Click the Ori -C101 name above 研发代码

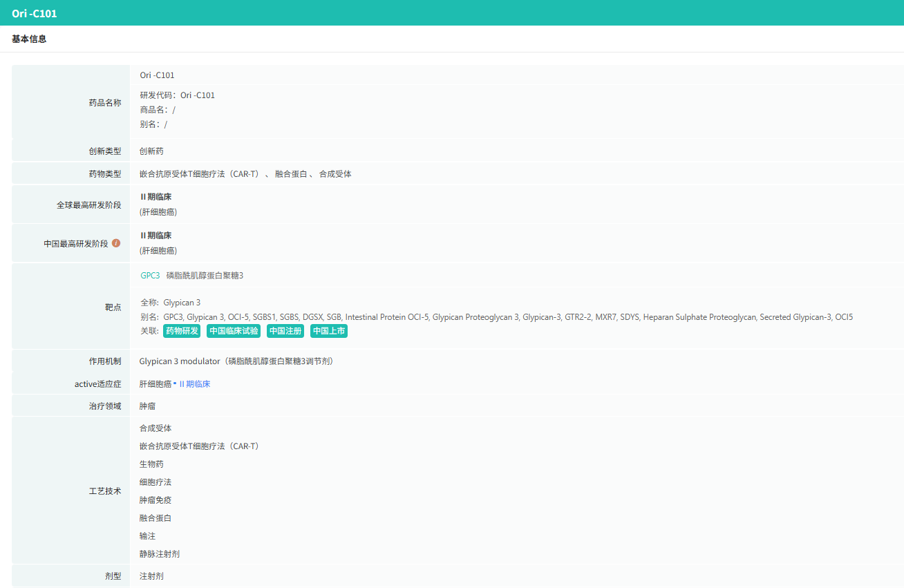158,75
